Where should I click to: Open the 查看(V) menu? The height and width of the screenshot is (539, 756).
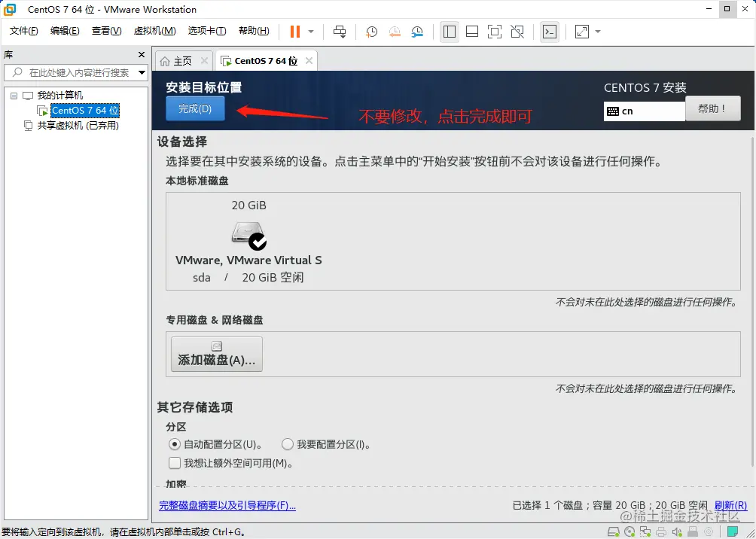(107, 31)
